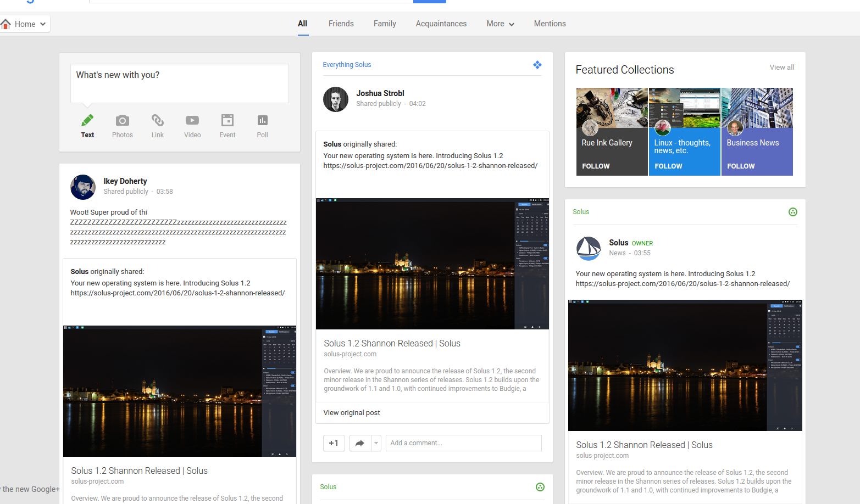
Task: Follow the Linux thoughts, news collection
Action: 668,166
